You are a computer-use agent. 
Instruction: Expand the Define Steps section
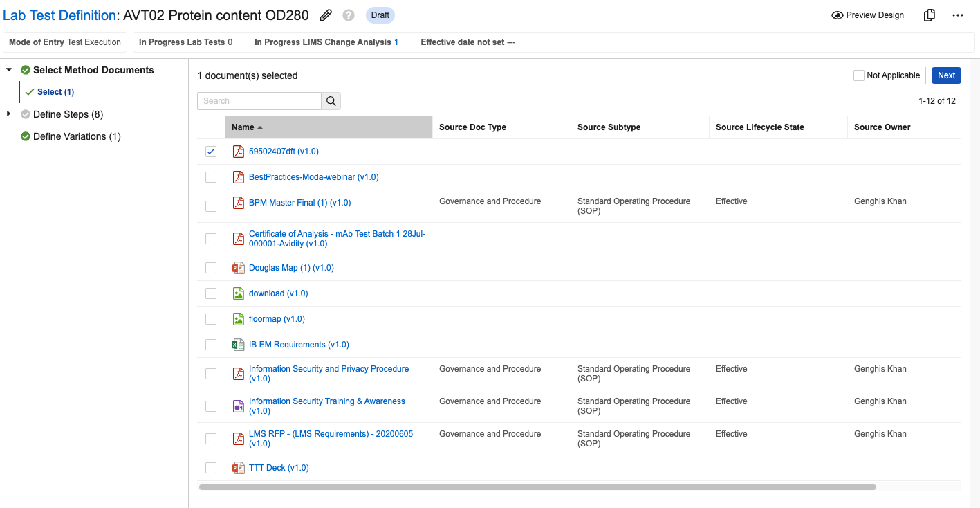point(9,114)
